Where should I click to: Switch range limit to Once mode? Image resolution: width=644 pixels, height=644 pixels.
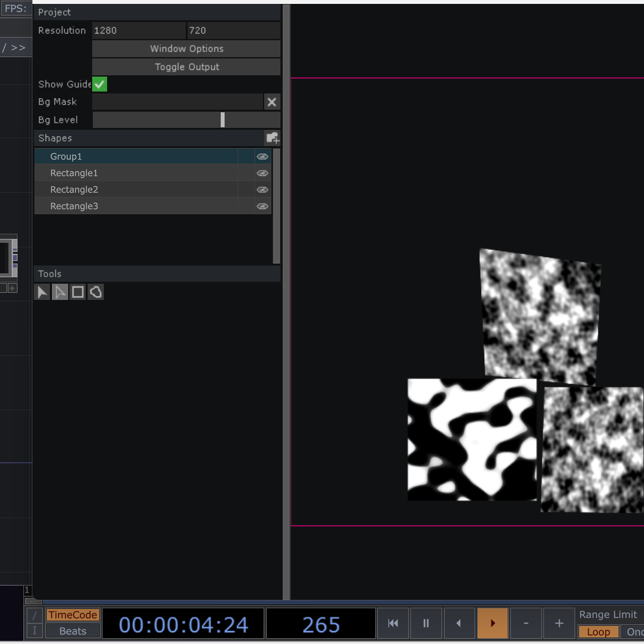pos(634,632)
